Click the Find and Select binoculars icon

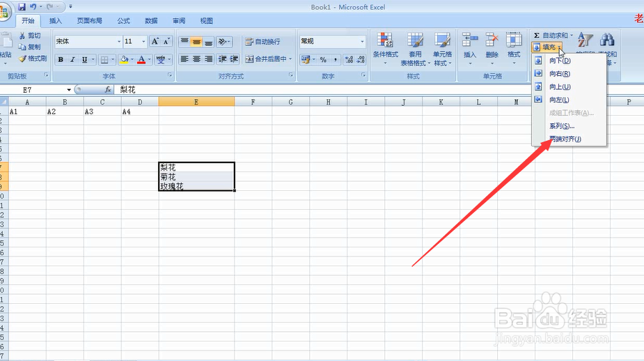pos(607,40)
